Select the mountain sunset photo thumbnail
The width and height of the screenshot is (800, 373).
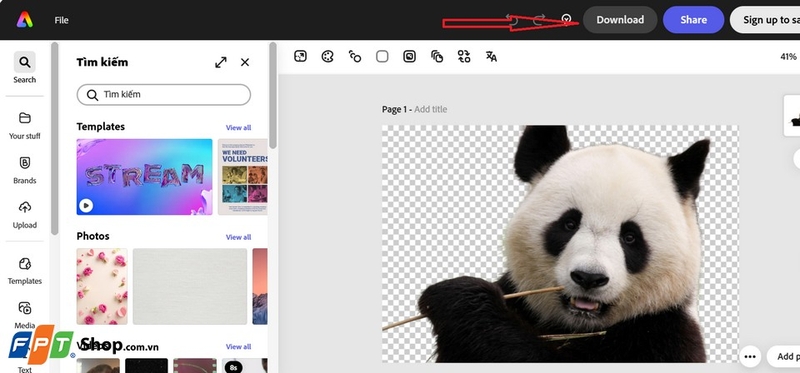point(260,286)
